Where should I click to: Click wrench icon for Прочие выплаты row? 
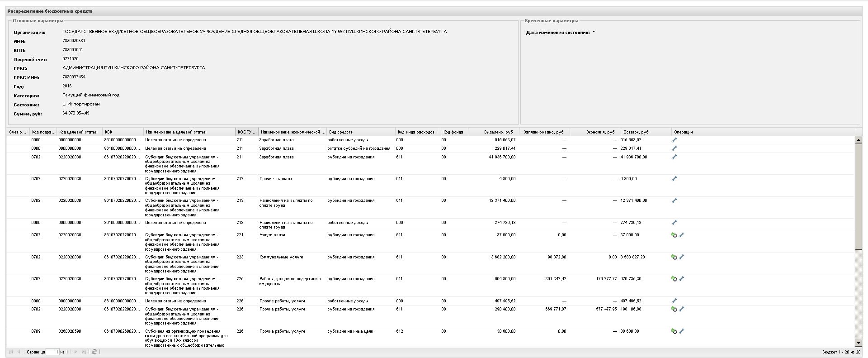click(x=674, y=179)
